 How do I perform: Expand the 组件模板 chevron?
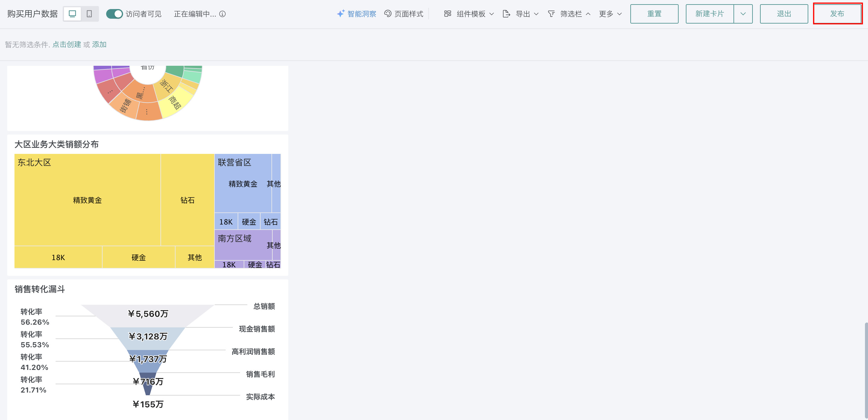pyautogui.click(x=491, y=14)
